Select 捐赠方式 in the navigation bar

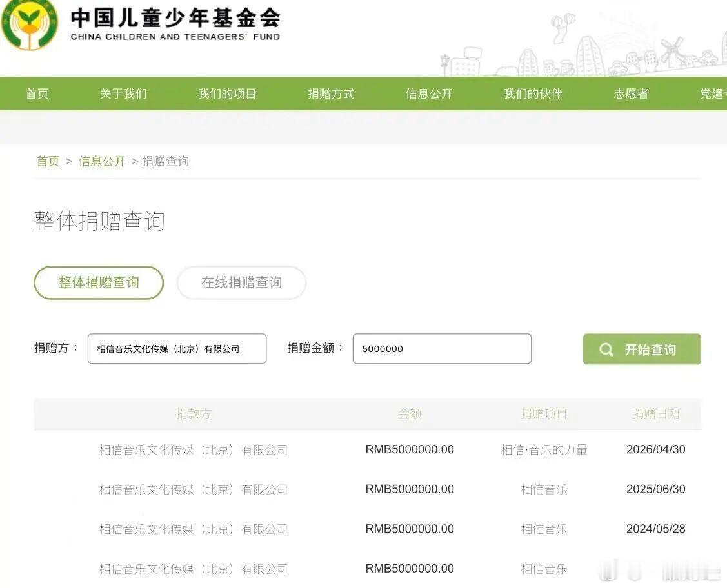click(x=331, y=93)
